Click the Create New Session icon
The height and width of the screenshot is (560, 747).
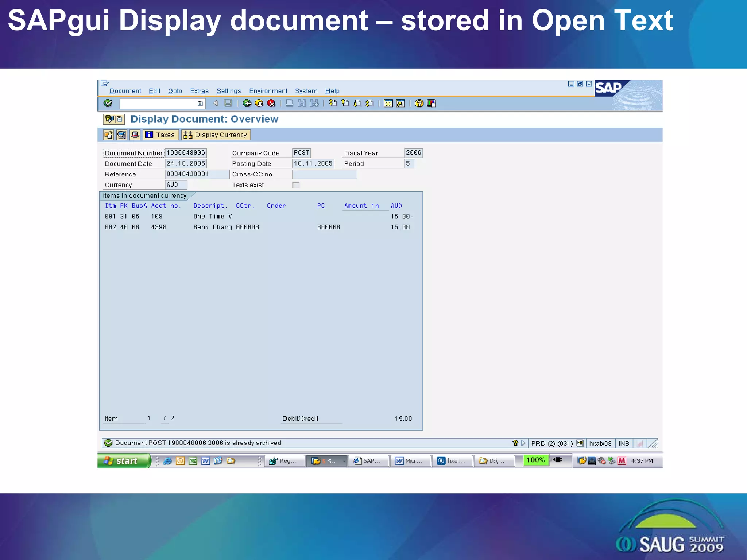tap(388, 104)
